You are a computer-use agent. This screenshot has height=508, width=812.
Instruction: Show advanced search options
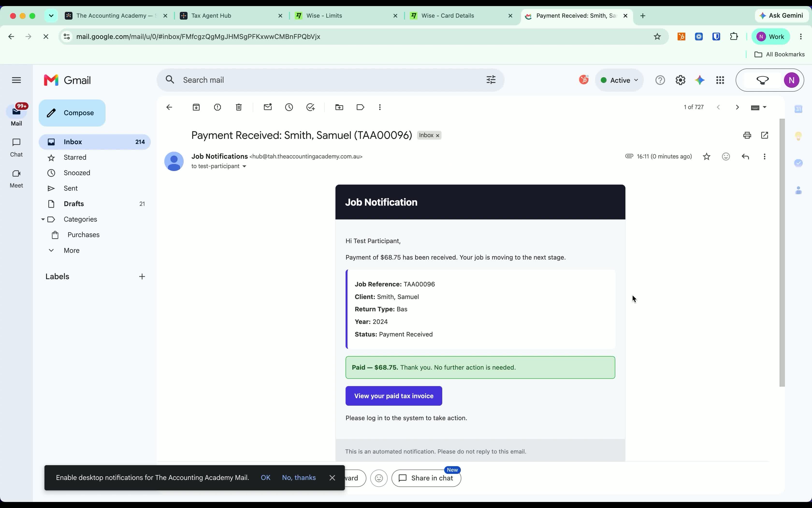(x=491, y=80)
